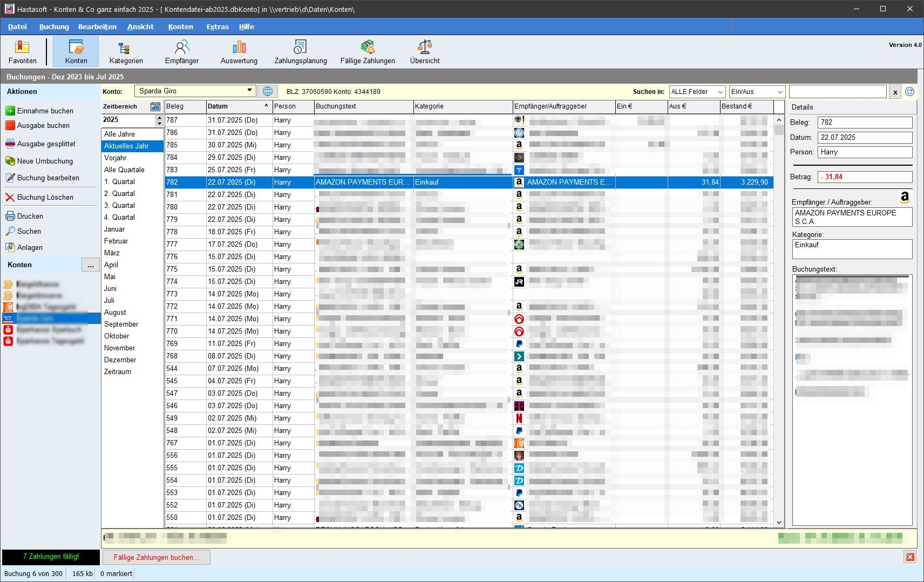Open the Favoriten toolbar icon
Screen dimensions: 924x582
click(22, 52)
